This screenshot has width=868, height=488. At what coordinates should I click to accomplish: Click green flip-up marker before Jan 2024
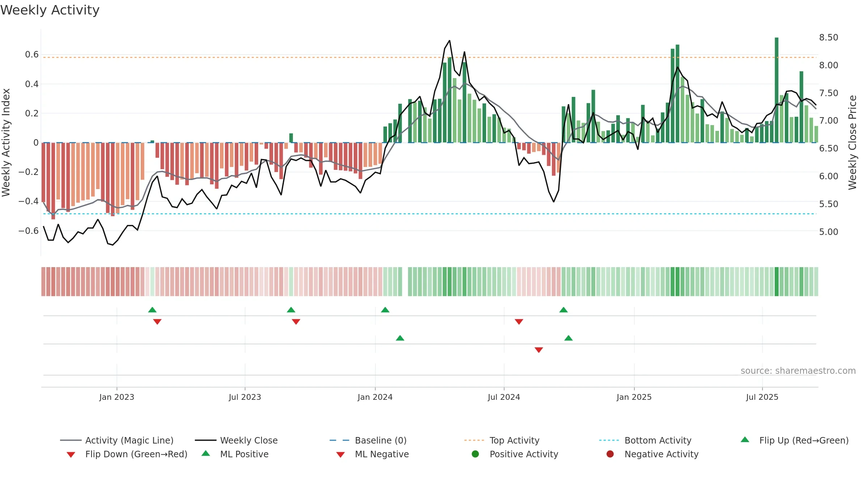click(291, 310)
